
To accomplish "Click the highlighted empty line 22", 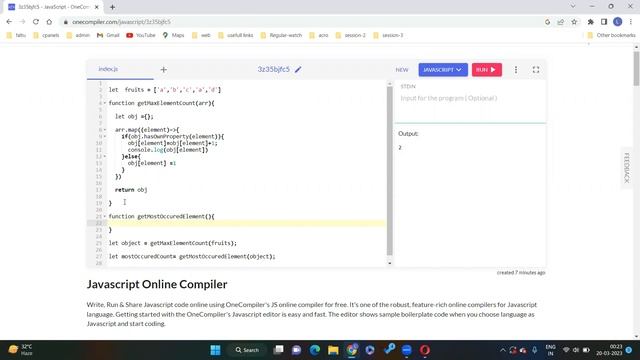I will (x=247, y=223).
